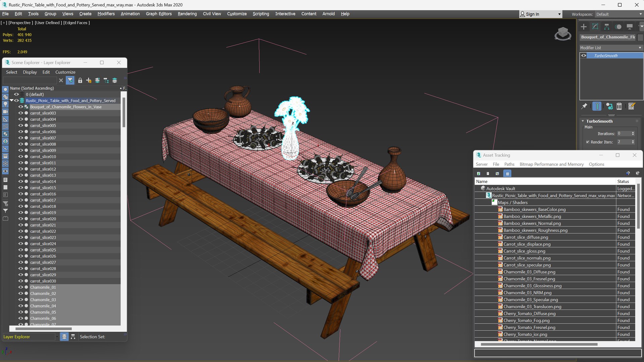Click the Pin Stack icon

(584, 106)
